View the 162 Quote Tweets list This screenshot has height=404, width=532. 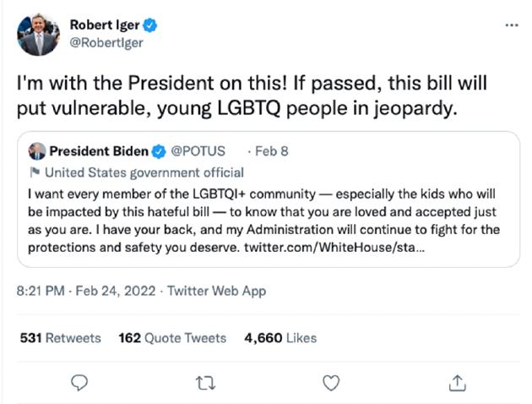click(x=172, y=338)
